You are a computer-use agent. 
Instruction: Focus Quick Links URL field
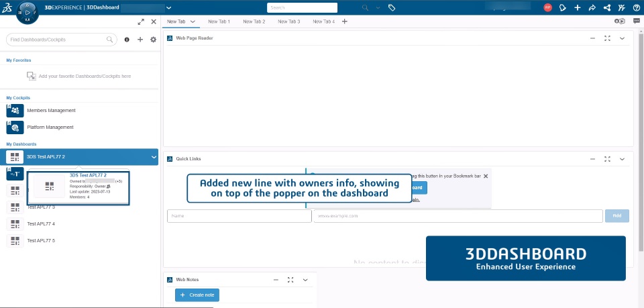(458, 216)
